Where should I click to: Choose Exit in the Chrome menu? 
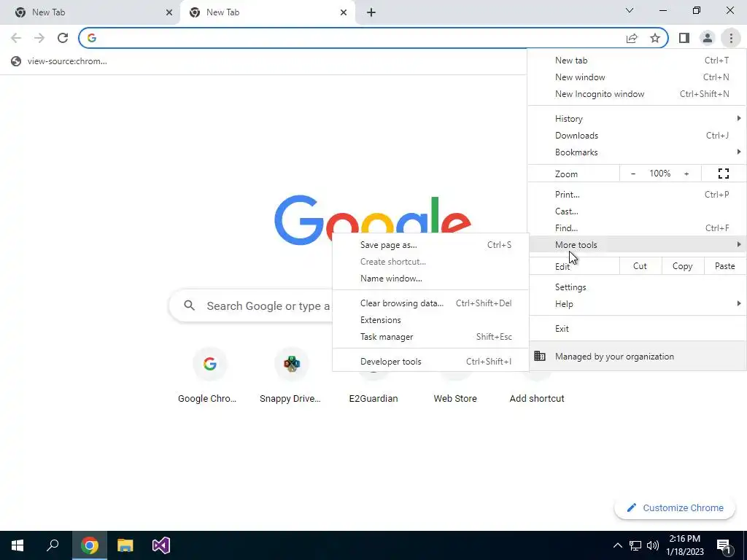637,329
